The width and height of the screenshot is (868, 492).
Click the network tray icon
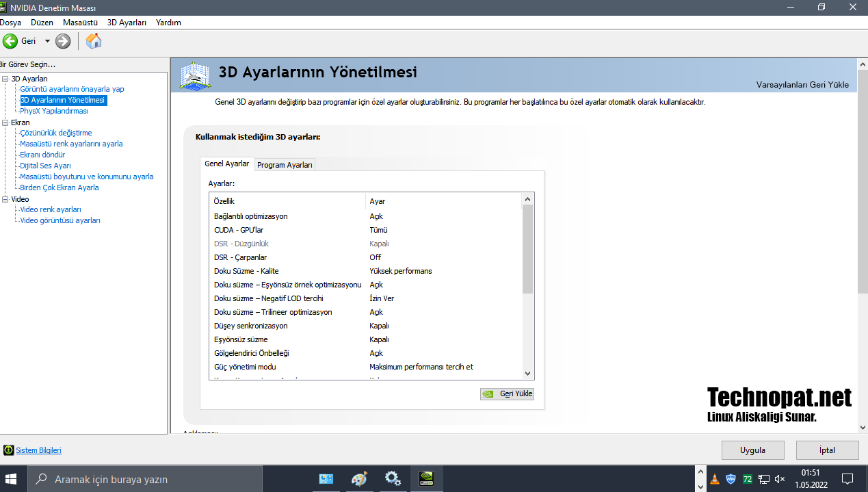click(763, 479)
